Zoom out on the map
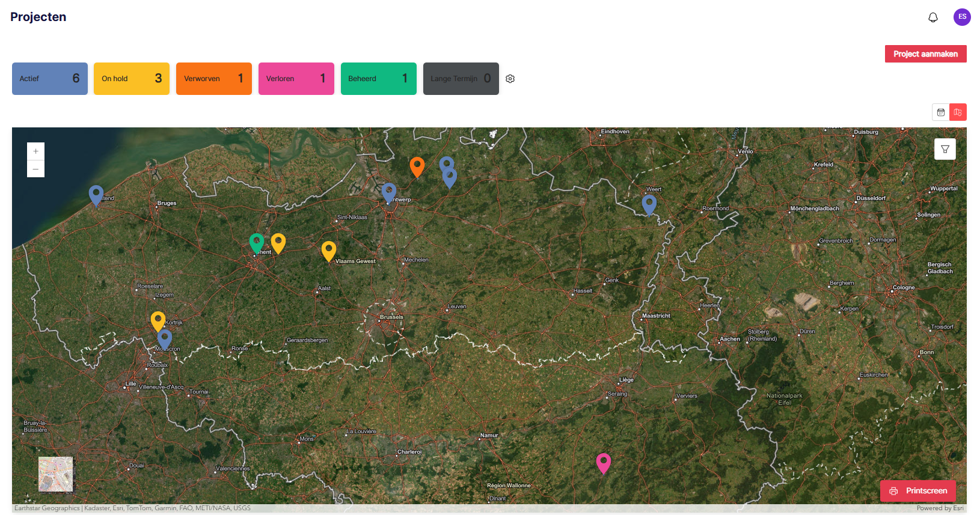 click(36, 169)
